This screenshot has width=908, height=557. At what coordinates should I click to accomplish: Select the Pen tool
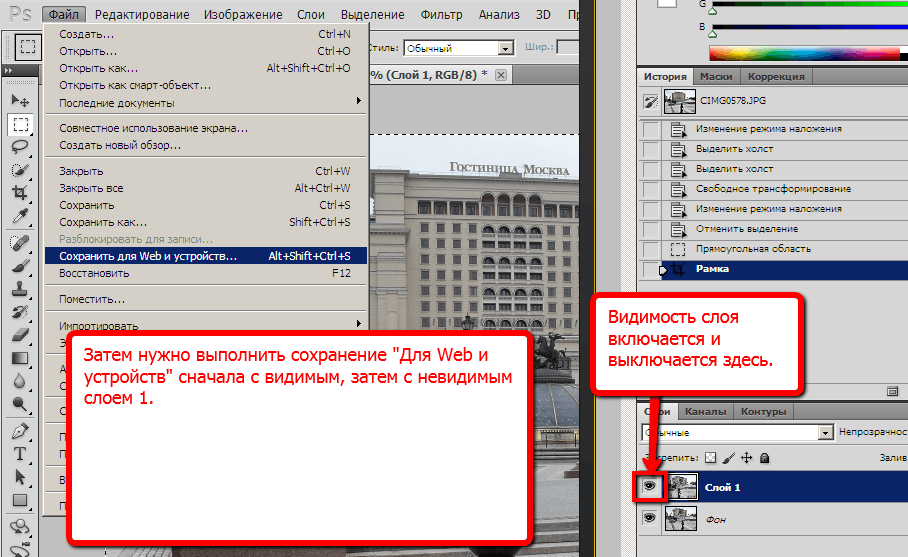[x=20, y=431]
